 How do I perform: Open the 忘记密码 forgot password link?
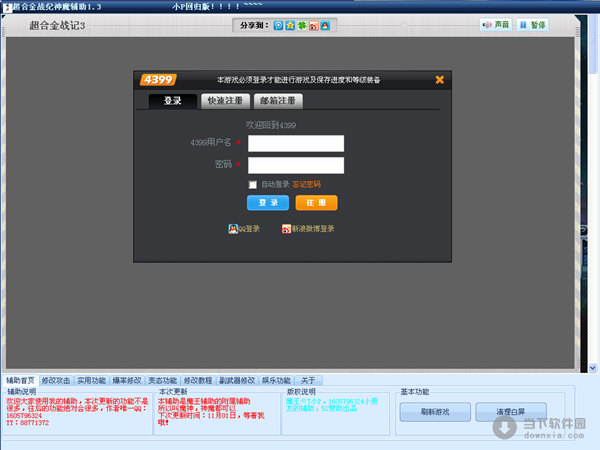307,184
